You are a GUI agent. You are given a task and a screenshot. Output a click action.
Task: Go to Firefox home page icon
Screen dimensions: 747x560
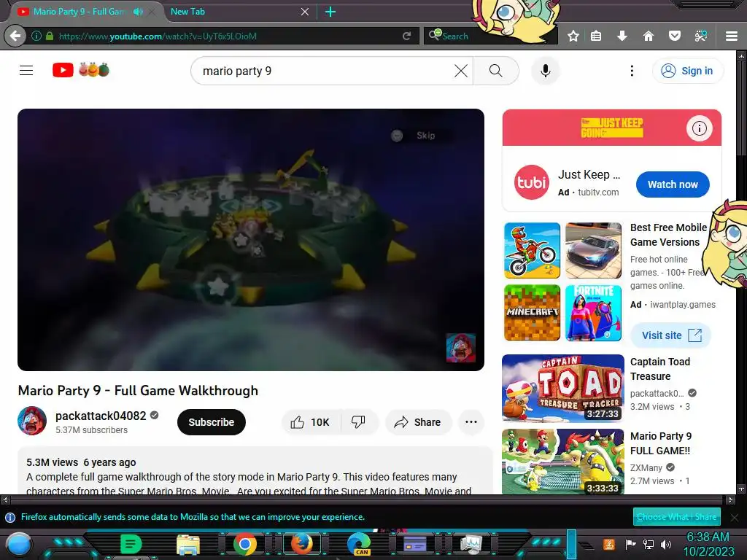click(648, 36)
